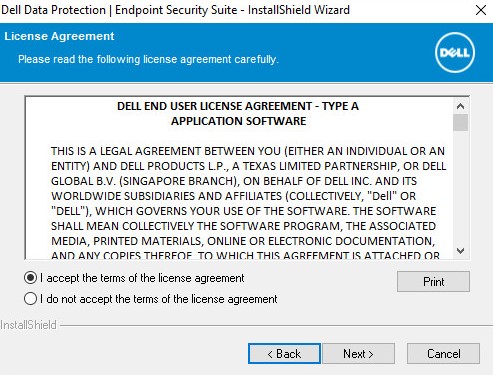Viewport: 493px width, 375px height.
Task: Select I do not accept the terms option
Action: coord(30,299)
